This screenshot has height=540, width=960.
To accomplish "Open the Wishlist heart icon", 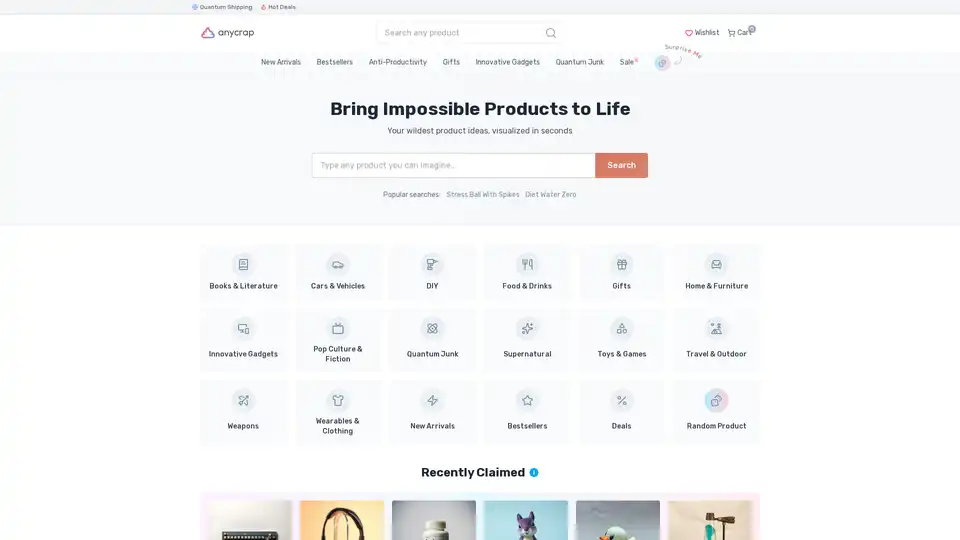I will point(689,33).
